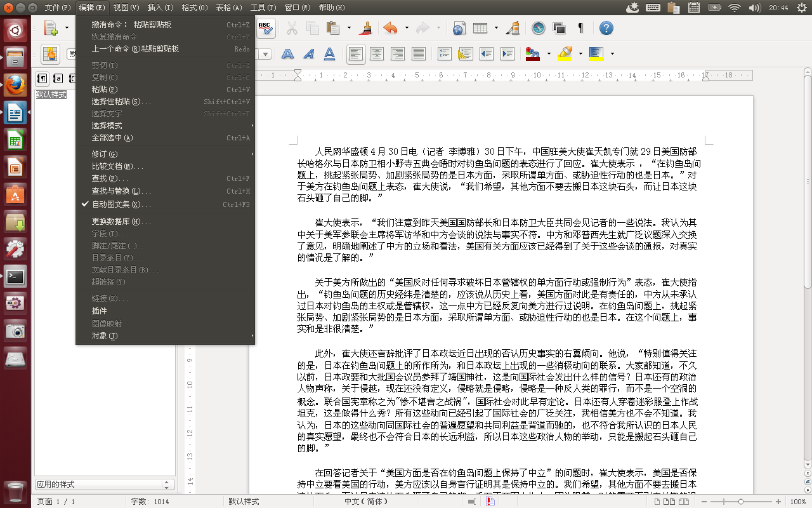
Task: Click the blue Help question mark icon
Action: pyautogui.click(x=606, y=28)
